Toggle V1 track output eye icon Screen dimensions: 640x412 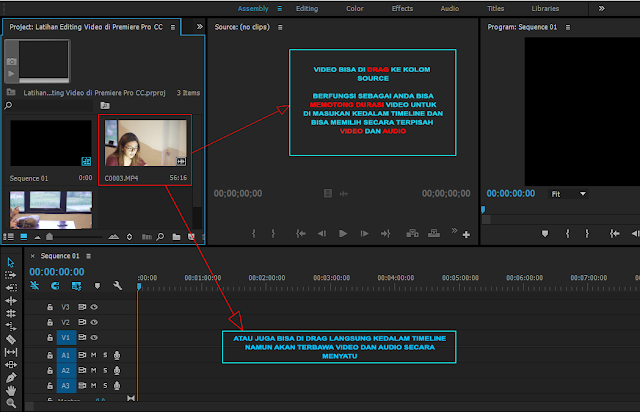94,338
